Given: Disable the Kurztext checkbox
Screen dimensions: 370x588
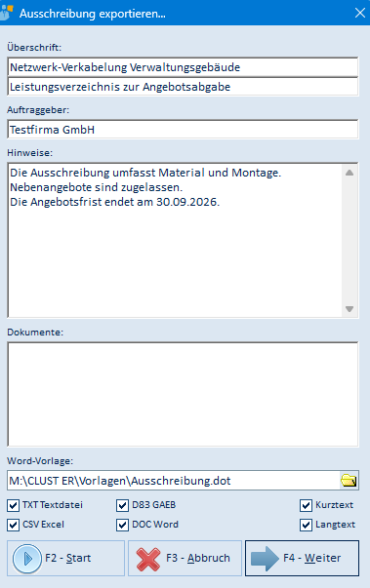Looking at the screenshot, I should click(x=306, y=505).
